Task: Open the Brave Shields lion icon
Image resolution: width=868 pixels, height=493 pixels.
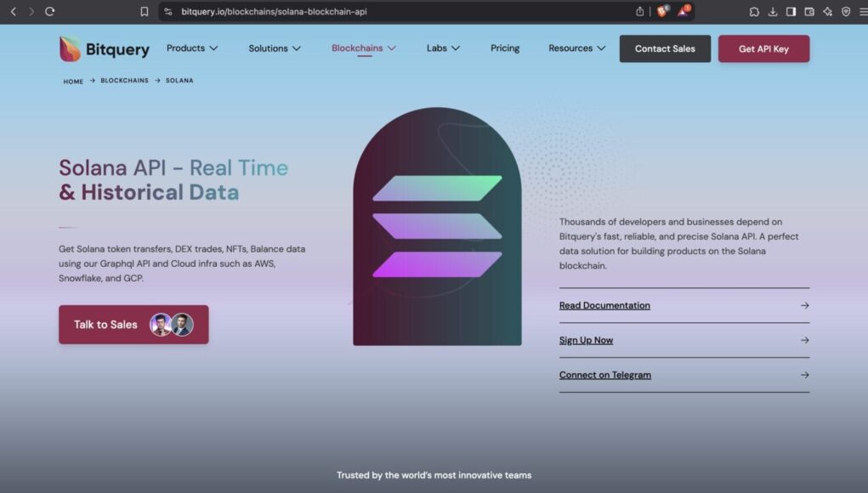Action: point(662,12)
